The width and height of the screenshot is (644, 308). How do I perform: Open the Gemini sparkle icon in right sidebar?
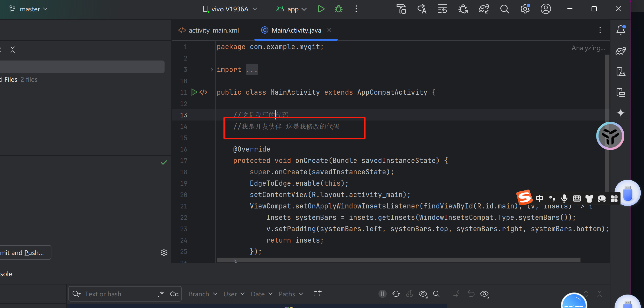click(620, 113)
